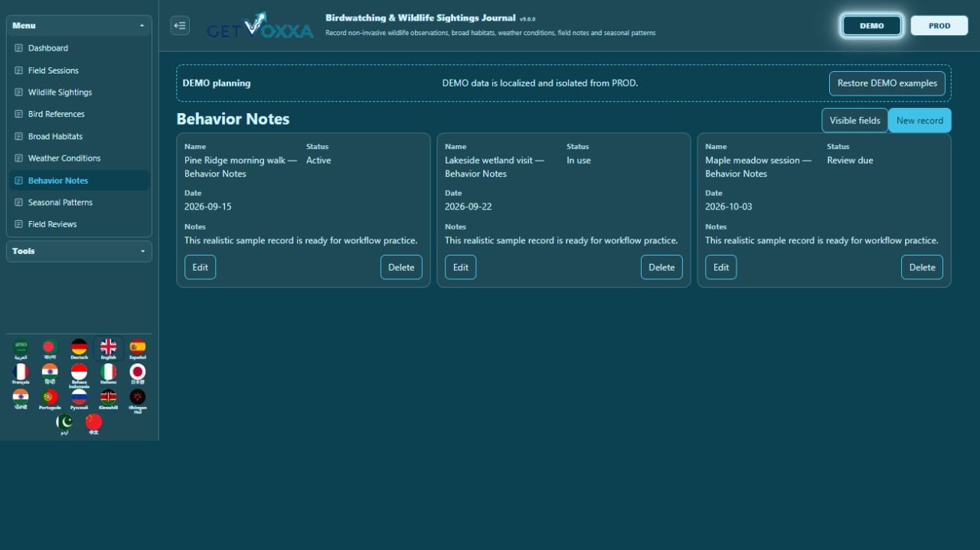980x550 pixels.
Task: Select the Deutsch language flag
Action: pyautogui.click(x=79, y=347)
